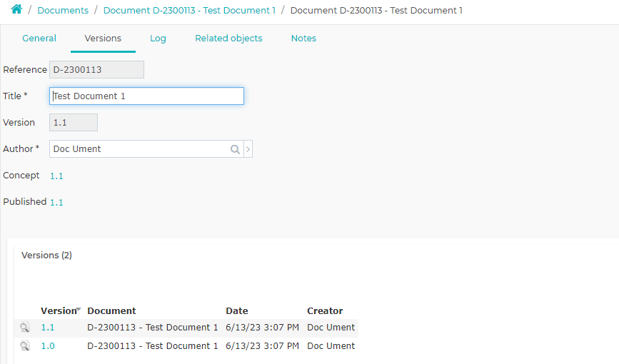The height and width of the screenshot is (364, 619).
Task: Click preview icon for version 1.1 row
Action: (25, 328)
